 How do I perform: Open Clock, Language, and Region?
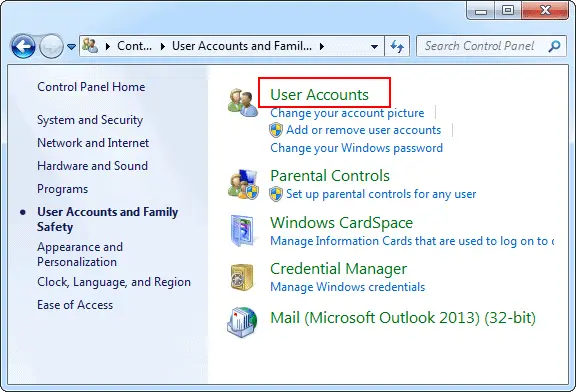[x=114, y=282]
